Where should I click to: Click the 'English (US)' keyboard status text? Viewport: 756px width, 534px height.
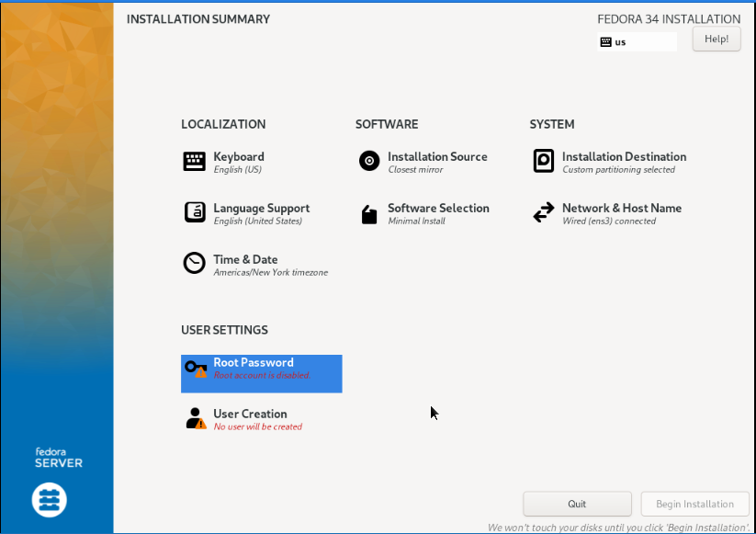point(238,170)
